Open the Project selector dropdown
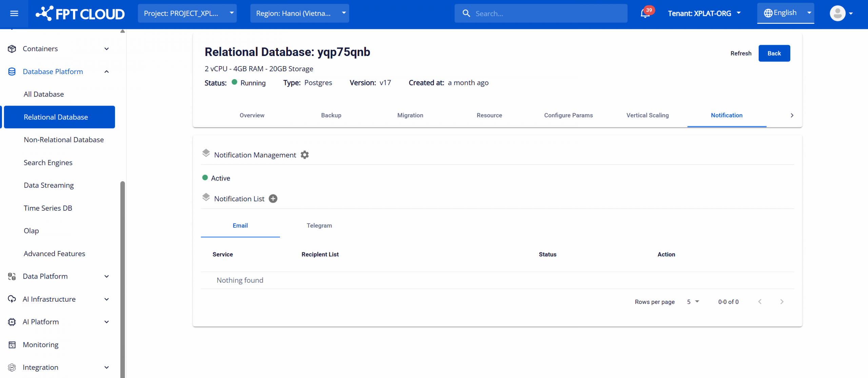Screen dimensions: 868x378 coord(187,14)
